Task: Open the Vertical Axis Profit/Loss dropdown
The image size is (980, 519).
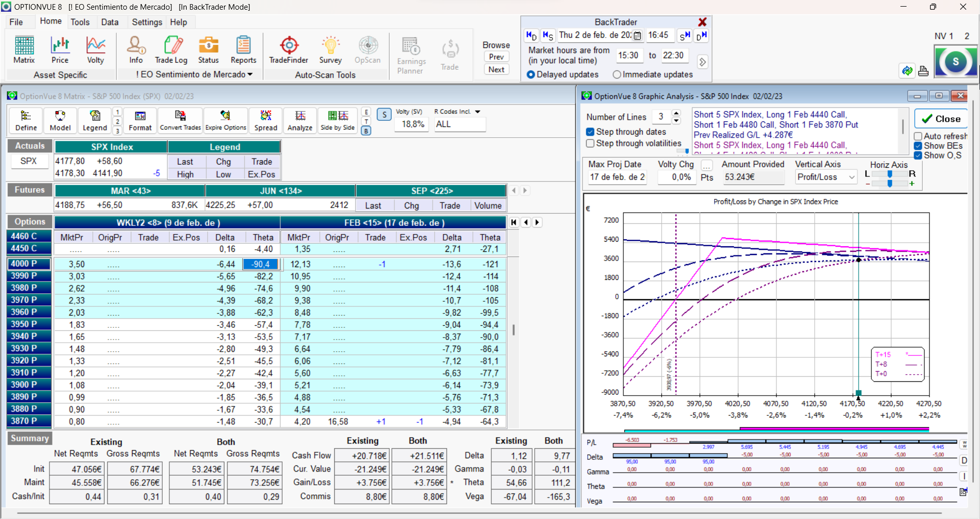Action: [x=851, y=177]
